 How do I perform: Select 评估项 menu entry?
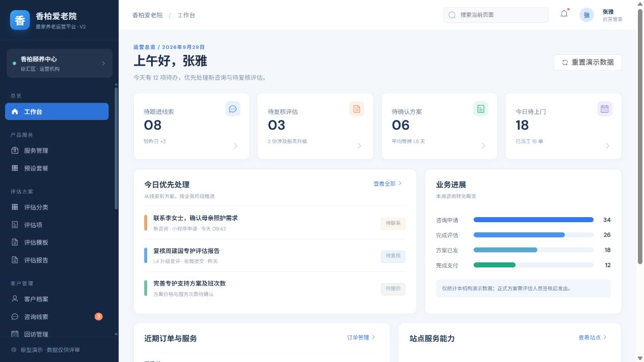[57, 225]
